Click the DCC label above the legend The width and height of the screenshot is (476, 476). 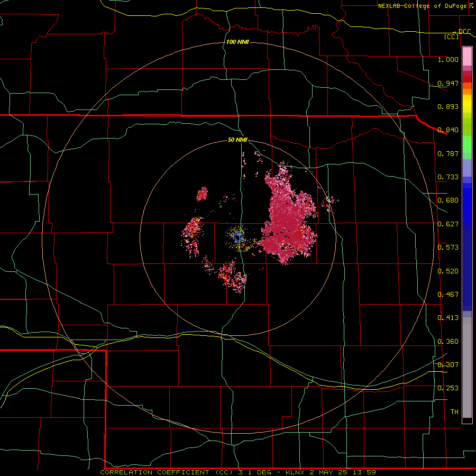click(464, 32)
